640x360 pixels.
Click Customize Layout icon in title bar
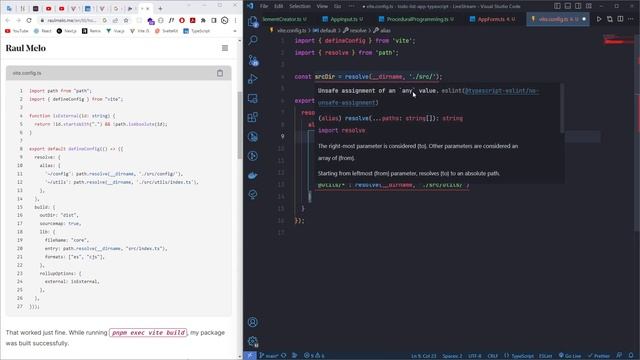click(x=589, y=6)
